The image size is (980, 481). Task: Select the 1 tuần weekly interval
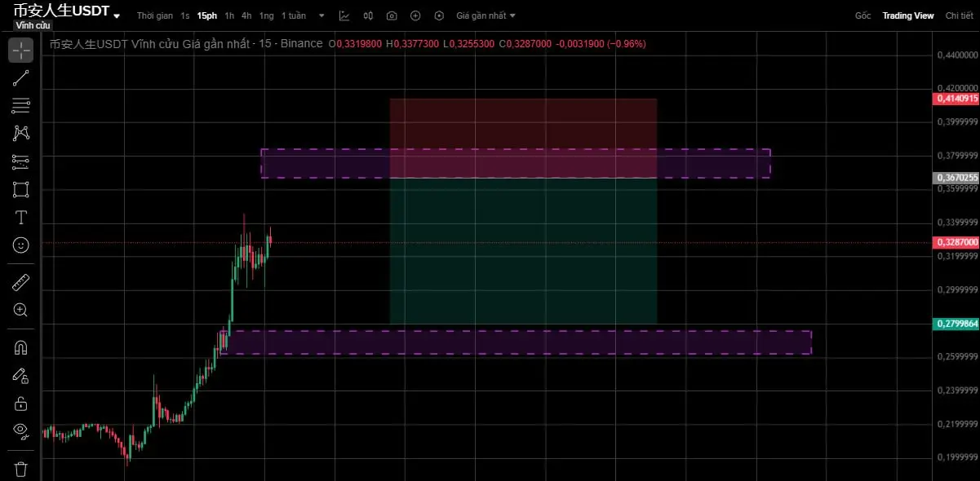[294, 15]
